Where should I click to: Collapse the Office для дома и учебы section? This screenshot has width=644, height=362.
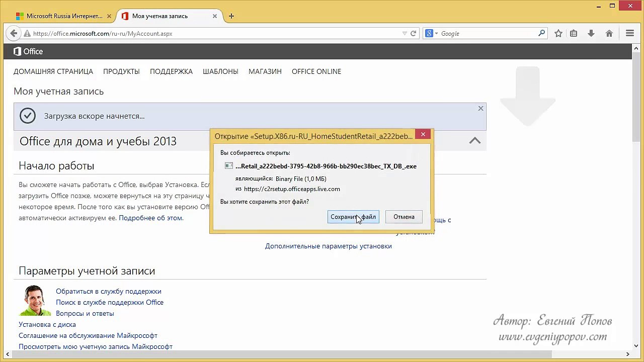[475, 141]
